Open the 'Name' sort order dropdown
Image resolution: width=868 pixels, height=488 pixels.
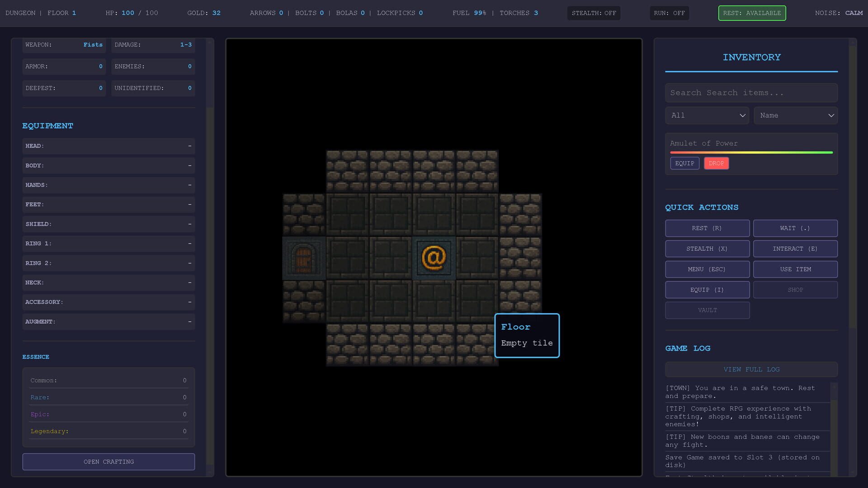click(x=796, y=115)
